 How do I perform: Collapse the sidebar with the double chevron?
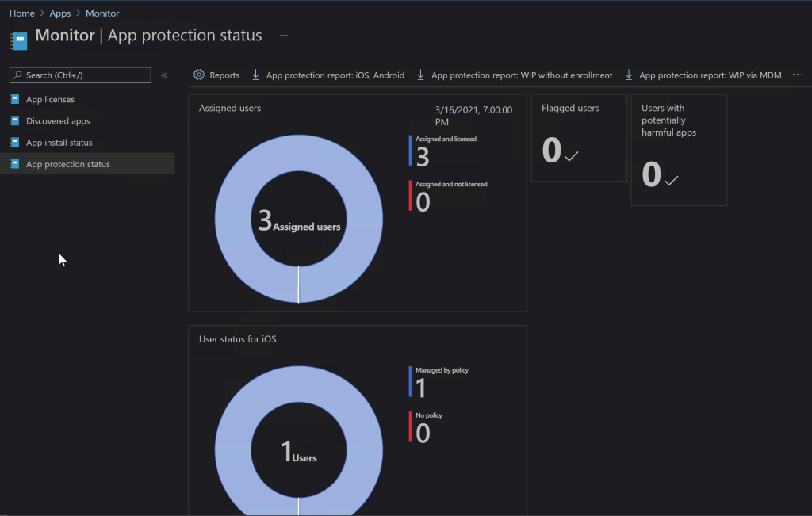coord(164,75)
